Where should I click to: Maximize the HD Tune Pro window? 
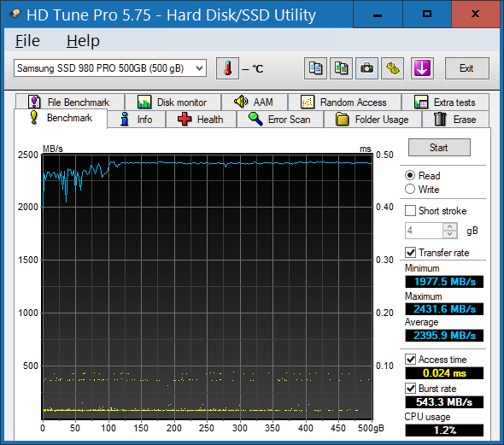pos(427,15)
